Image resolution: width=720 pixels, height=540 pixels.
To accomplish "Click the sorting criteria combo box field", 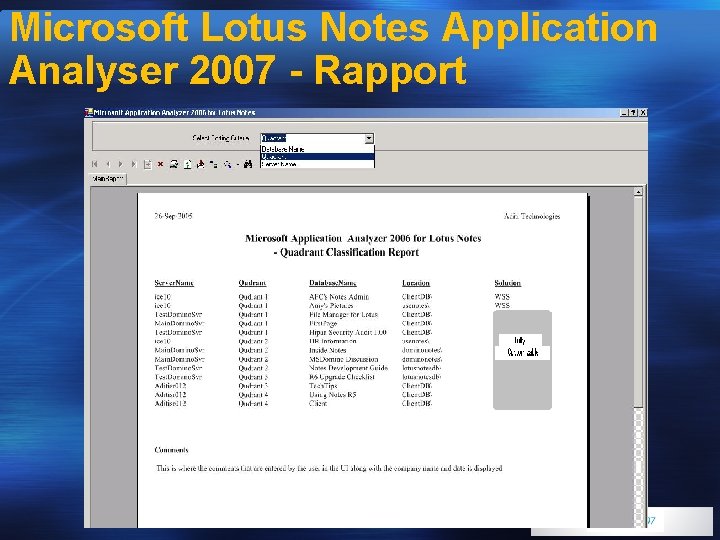I will pos(317,138).
